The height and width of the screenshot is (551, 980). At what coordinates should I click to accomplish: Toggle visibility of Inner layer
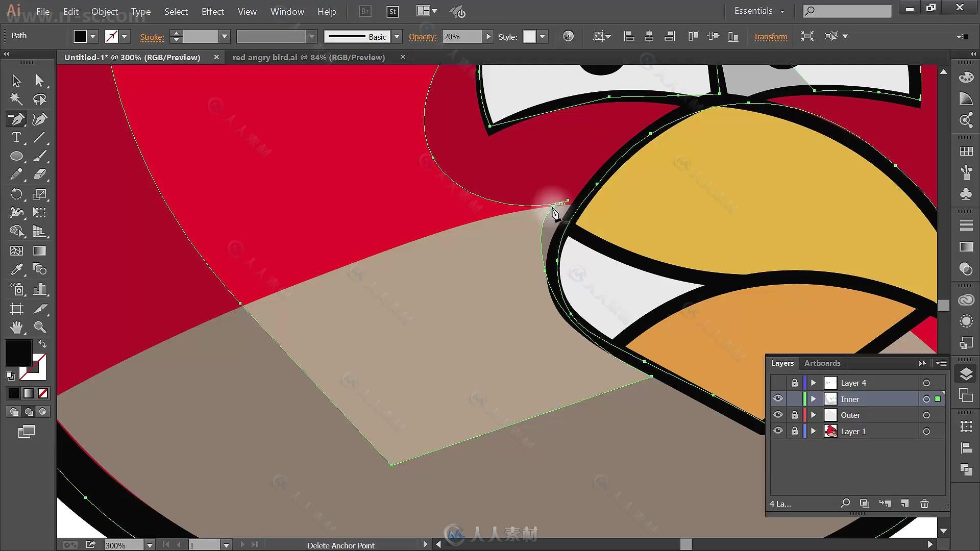tap(778, 398)
